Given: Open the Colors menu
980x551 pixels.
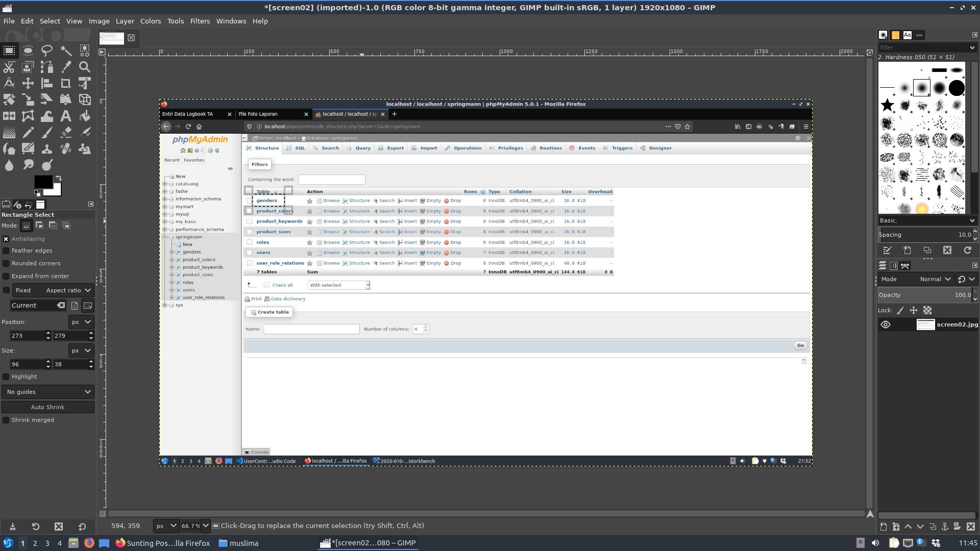Looking at the screenshot, I should [x=151, y=21].
